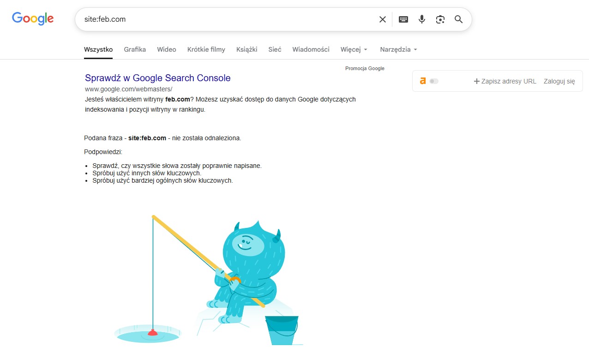Screen dimensions: 589x364
Task: Click the magnifying glass search icon
Action: pyautogui.click(x=458, y=19)
